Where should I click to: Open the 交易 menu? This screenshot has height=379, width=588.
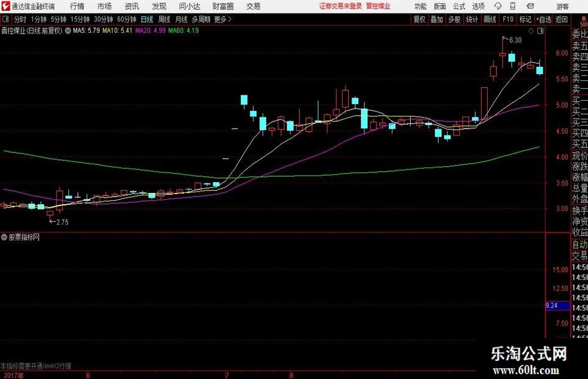pos(253,6)
